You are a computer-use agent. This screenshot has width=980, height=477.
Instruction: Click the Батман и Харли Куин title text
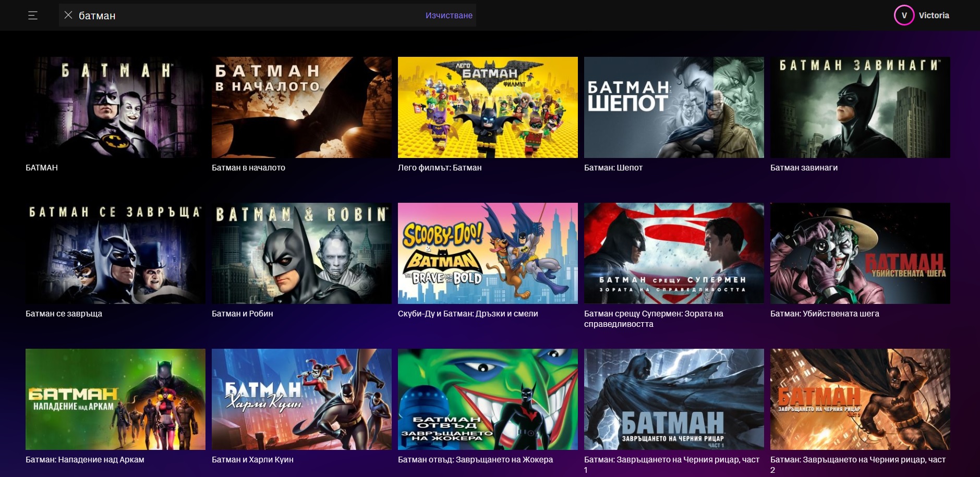252,460
